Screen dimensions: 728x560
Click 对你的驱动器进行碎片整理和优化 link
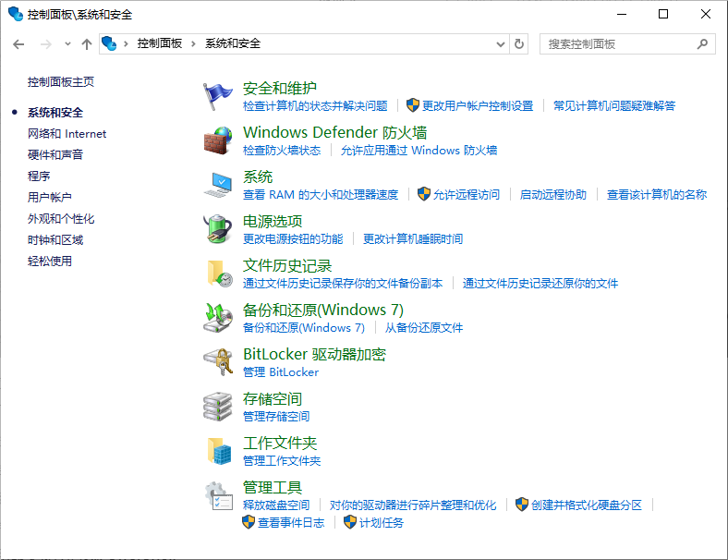click(x=413, y=505)
